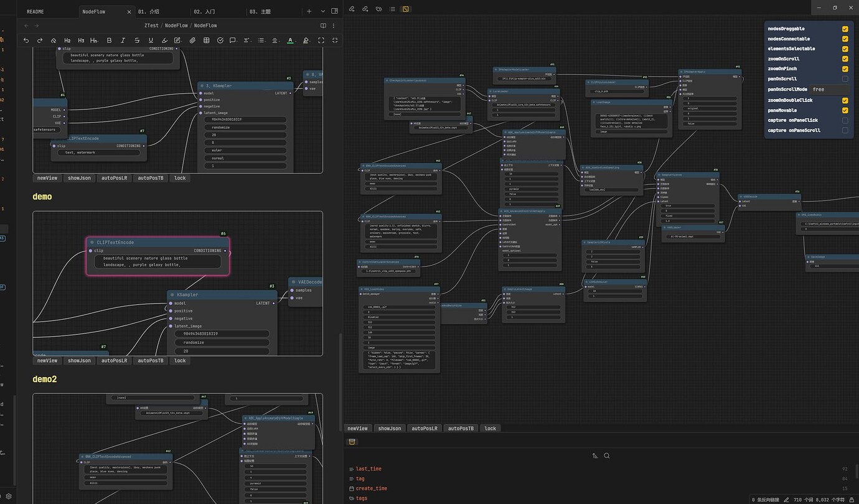Image resolution: width=859 pixels, height=504 pixels.
Task: Expand the heading level Hn dropdown
Action: click(98, 40)
